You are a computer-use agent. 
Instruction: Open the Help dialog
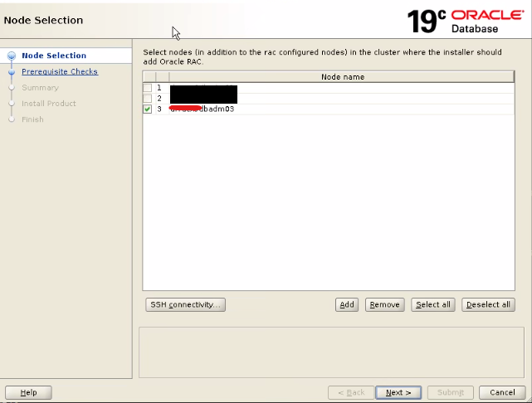coord(28,392)
